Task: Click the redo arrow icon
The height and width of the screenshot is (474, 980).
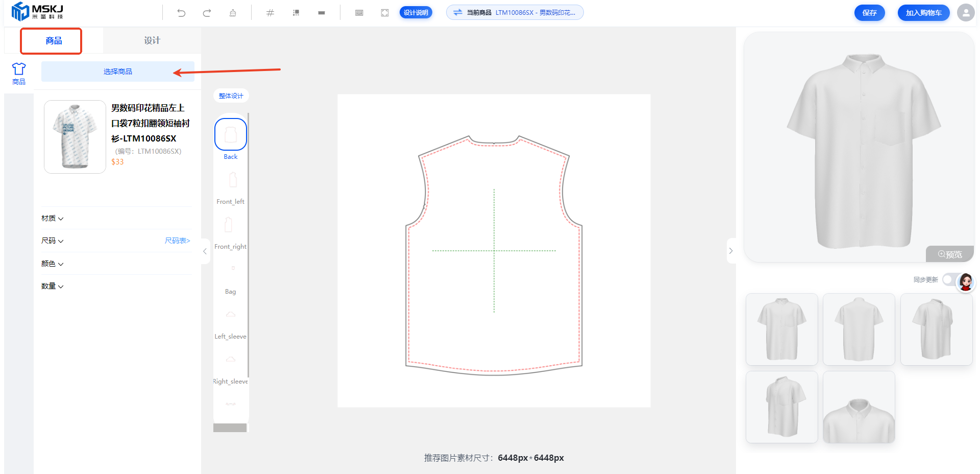Action: 207,13
